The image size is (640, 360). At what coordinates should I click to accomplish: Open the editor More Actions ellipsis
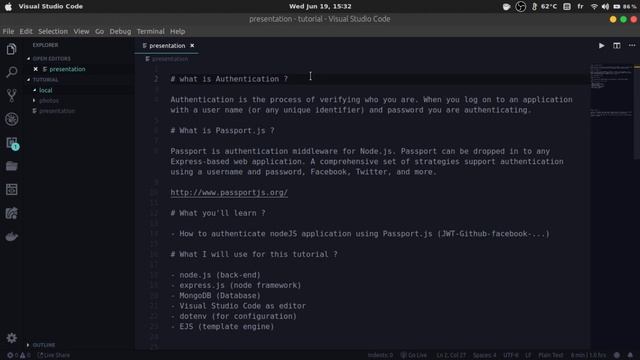tap(632, 46)
